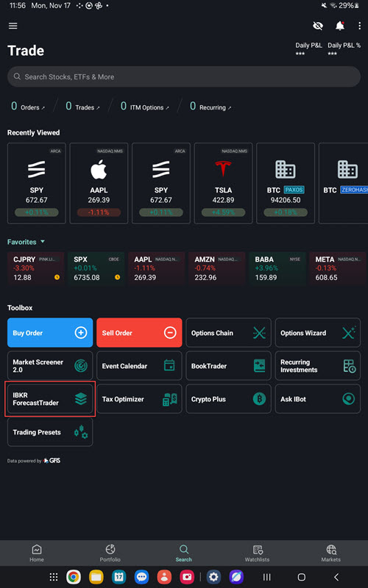Open notifications bell
Screen dimensions: 368x588
(x=340, y=26)
